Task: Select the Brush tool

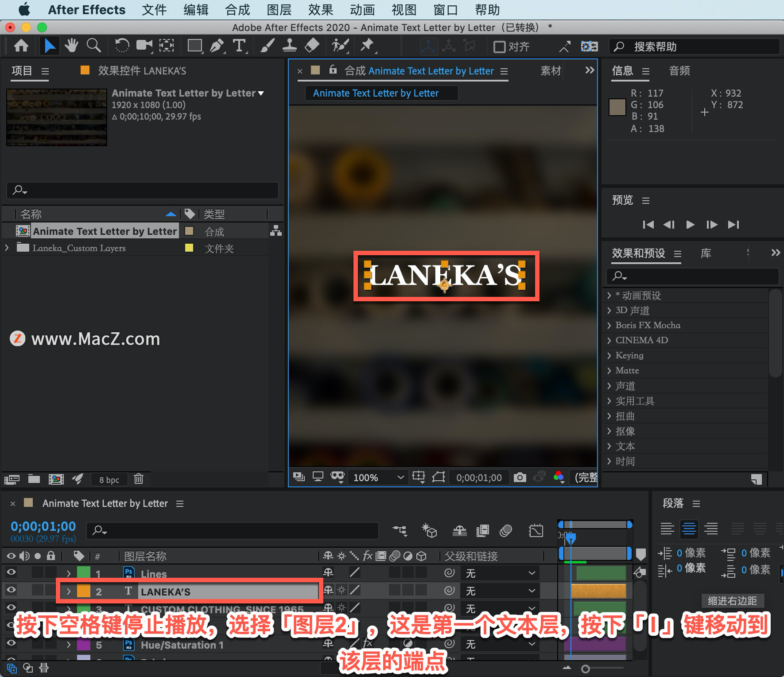Action: (x=267, y=46)
